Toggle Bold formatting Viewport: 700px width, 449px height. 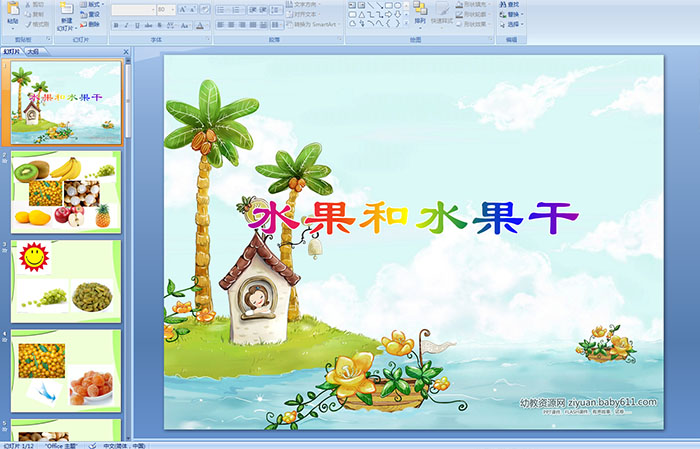click(x=116, y=25)
